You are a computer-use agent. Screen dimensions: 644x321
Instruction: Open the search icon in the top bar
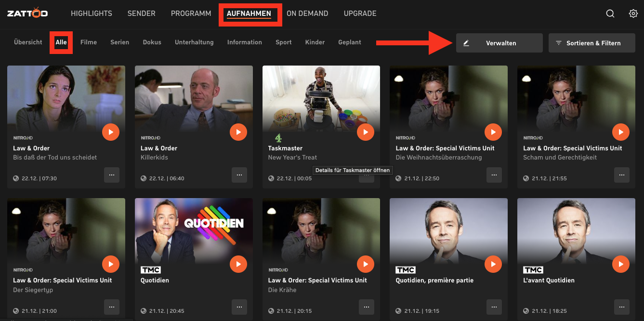(610, 13)
